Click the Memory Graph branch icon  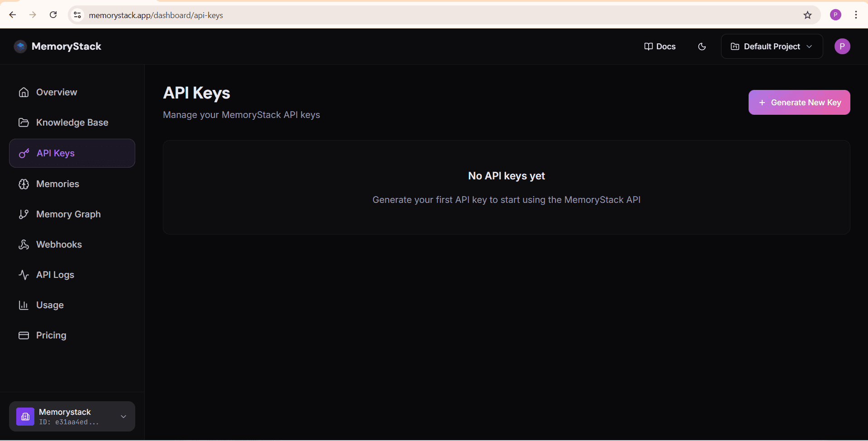pyautogui.click(x=24, y=214)
